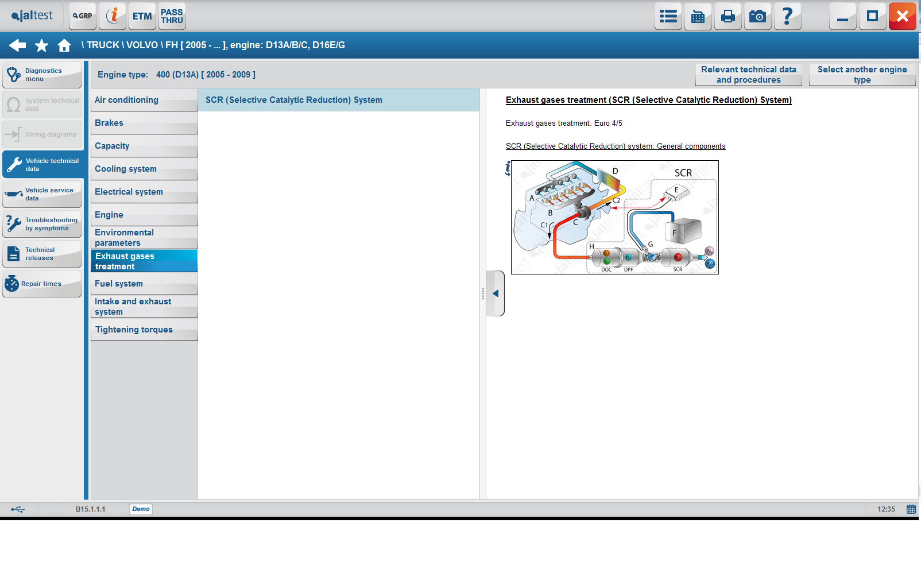Open Repair times in sidebar
This screenshot has height=588, width=921.
pos(42,284)
